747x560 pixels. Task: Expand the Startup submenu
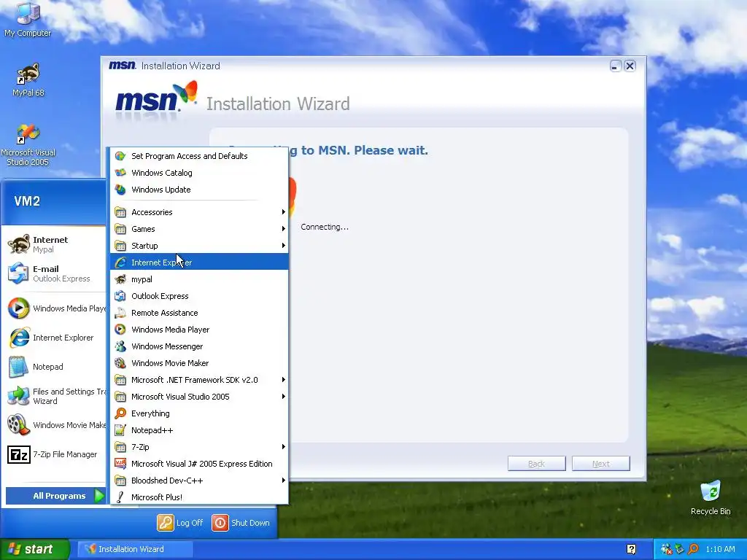click(199, 246)
